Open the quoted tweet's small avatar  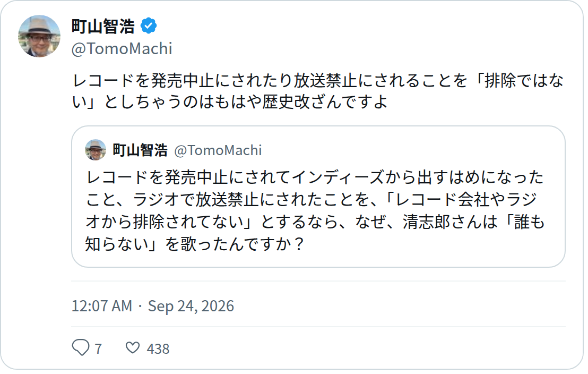(x=96, y=150)
